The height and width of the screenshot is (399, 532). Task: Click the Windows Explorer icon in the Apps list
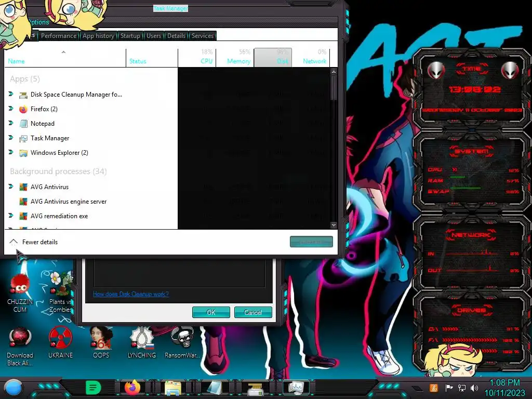tap(23, 153)
